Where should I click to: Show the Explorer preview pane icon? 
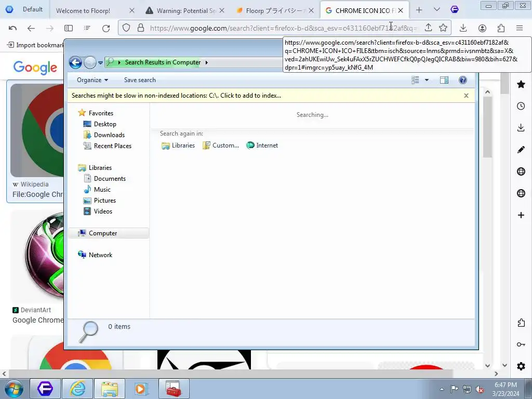point(444,79)
